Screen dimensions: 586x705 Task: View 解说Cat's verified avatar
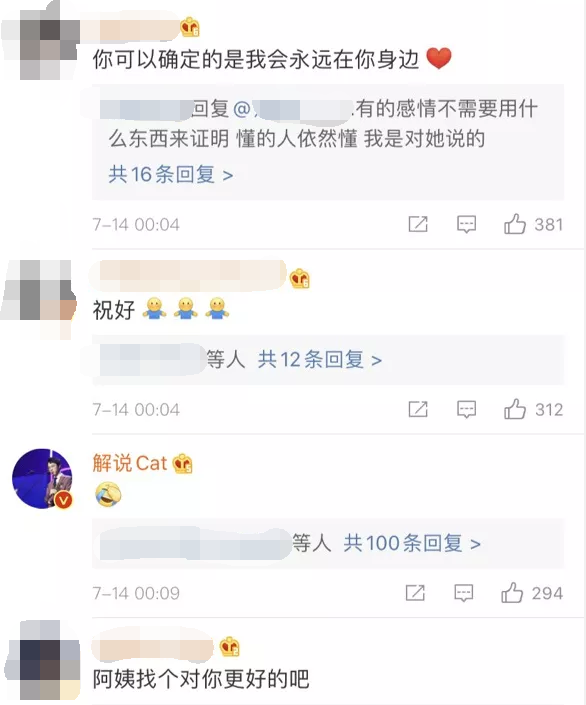42,478
